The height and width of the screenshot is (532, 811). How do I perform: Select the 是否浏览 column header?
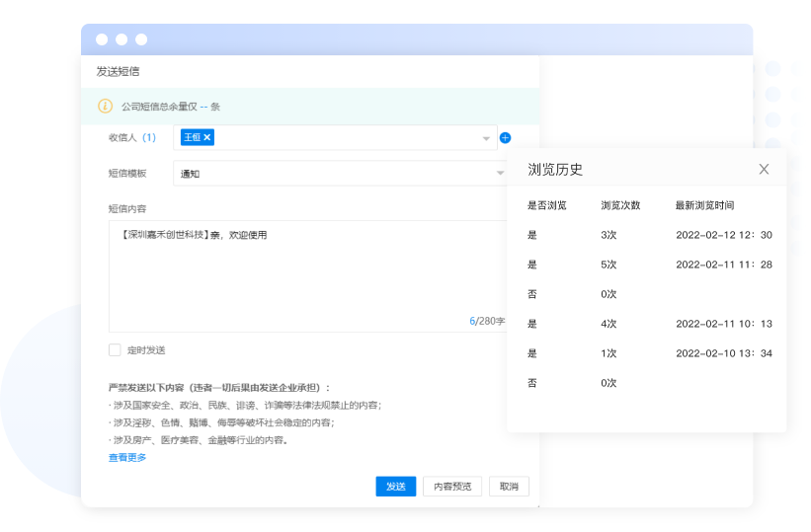(546, 205)
